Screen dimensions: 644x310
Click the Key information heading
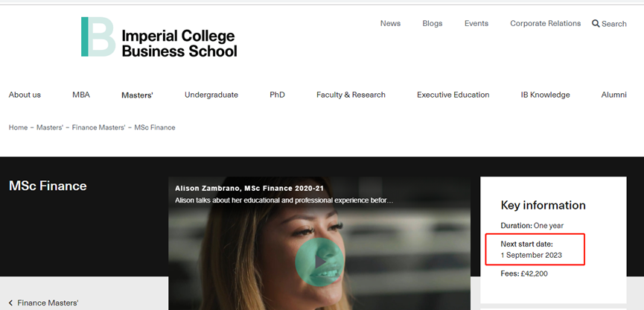(x=543, y=205)
